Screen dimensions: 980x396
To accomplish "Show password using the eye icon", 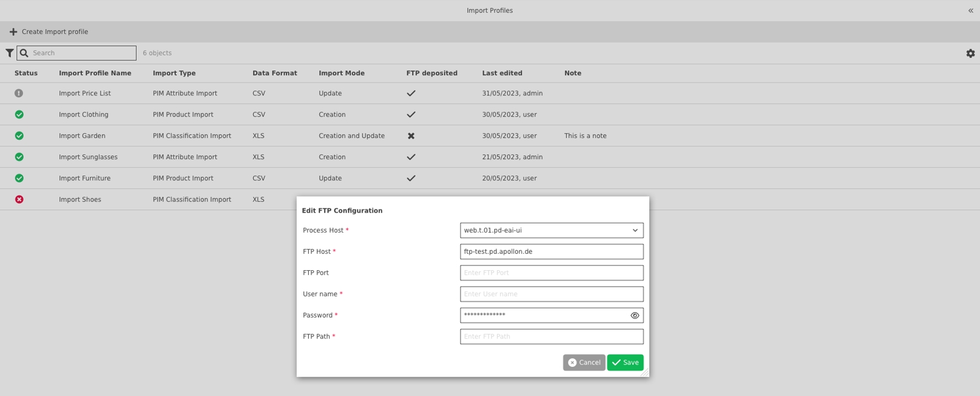I will [635, 315].
